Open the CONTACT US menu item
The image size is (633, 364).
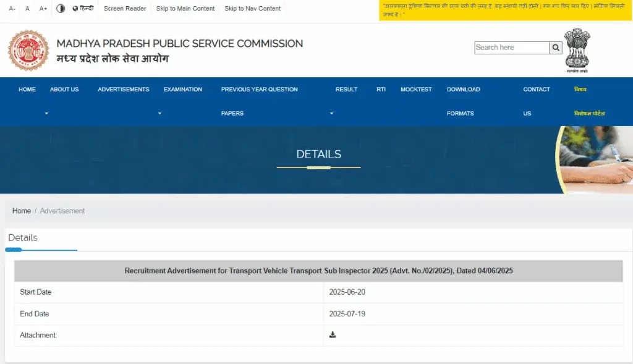click(537, 101)
